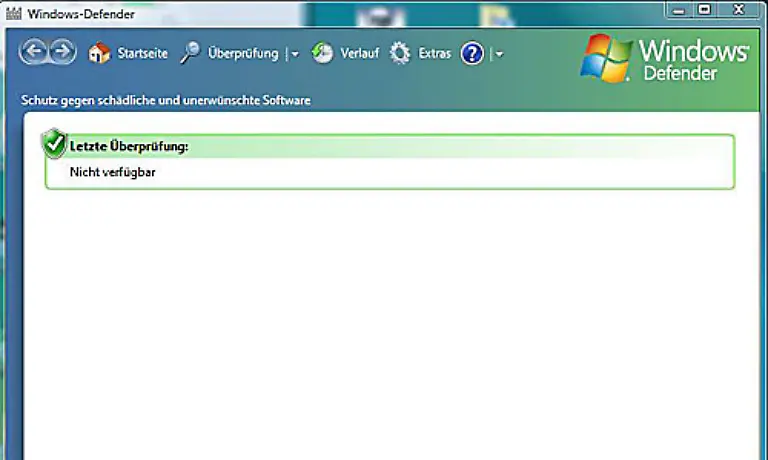This screenshot has width=768, height=460.
Task: Maximize the Windows-Defender window
Action: pyautogui.click(x=704, y=9)
